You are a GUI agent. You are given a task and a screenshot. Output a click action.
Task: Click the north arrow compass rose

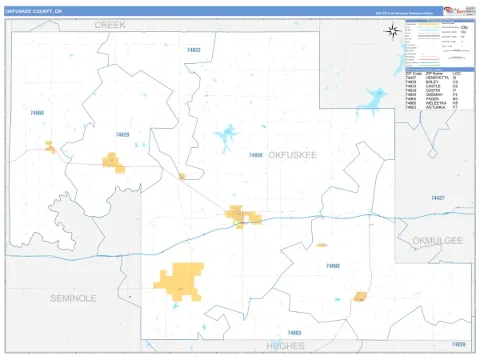point(393,31)
